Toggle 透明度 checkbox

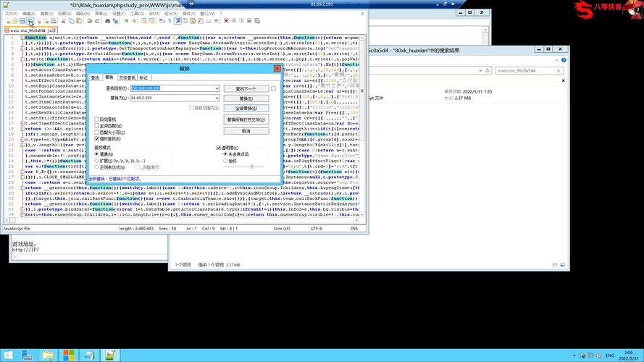[219, 148]
